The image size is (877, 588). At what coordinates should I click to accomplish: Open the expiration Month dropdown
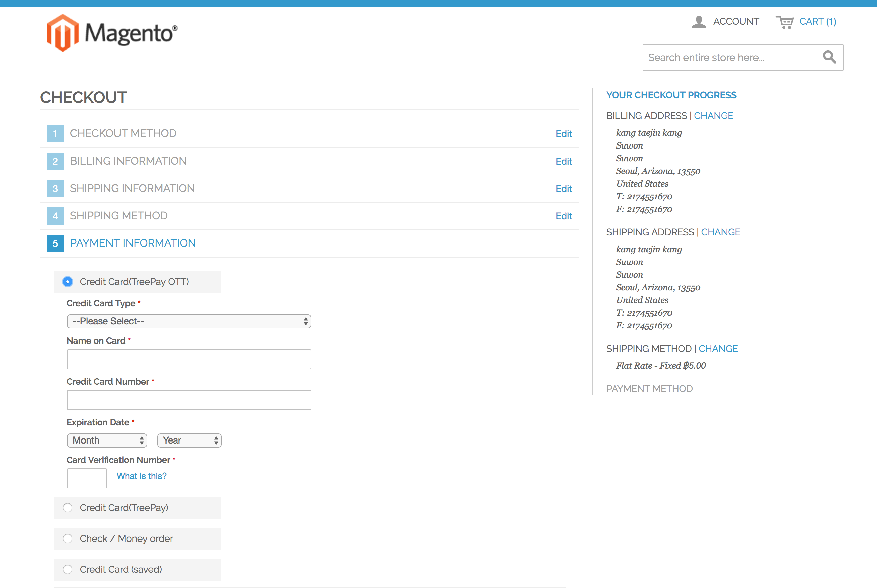(107, 440)
